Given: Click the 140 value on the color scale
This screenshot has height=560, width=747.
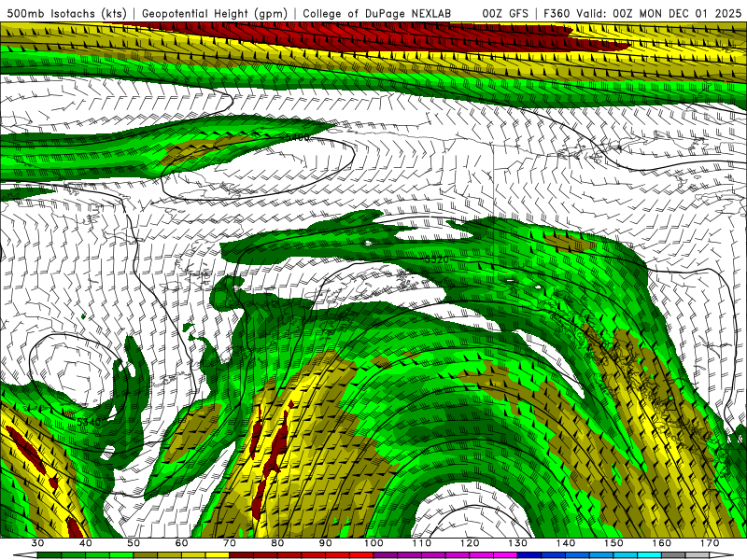Looking at the screenshot, I should click(x=566, y=543).
